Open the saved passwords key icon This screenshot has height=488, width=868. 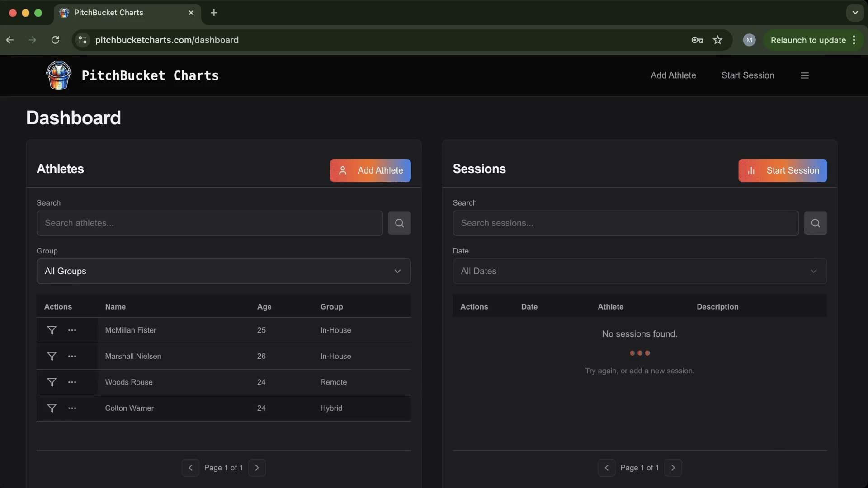tap(697, 40)
